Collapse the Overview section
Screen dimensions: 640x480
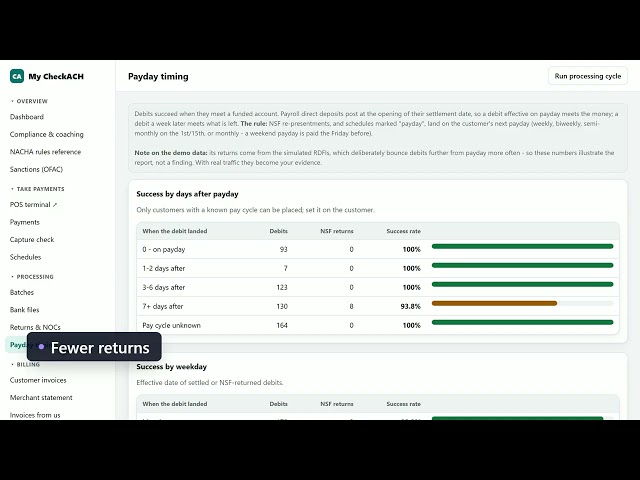point(29,101)
